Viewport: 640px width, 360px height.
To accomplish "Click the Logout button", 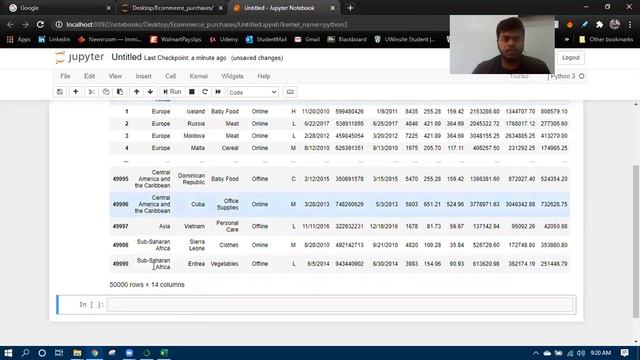I will pyautogui.click(x=571, y=58).
